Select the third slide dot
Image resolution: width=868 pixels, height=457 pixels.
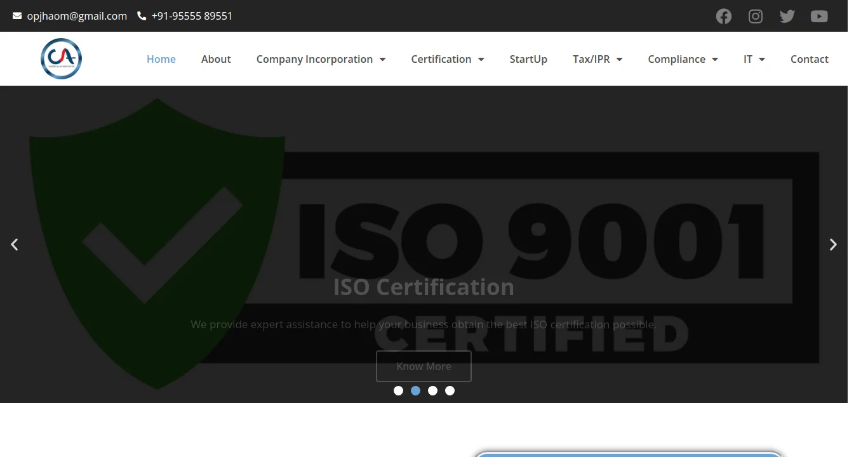click(432, 390)
